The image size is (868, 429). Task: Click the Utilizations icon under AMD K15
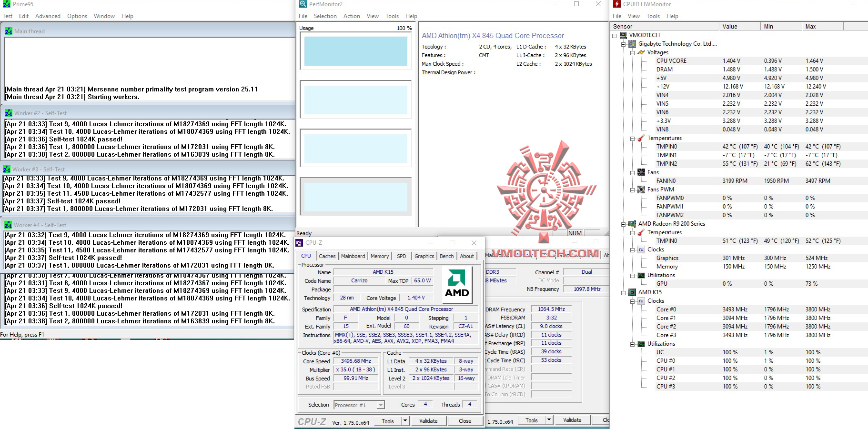(x=641, y=344)
